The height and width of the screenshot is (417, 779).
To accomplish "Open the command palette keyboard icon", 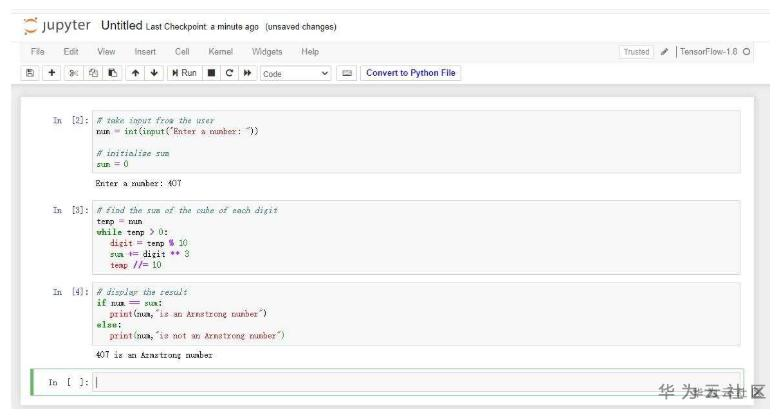I will [x=348, y=73].
